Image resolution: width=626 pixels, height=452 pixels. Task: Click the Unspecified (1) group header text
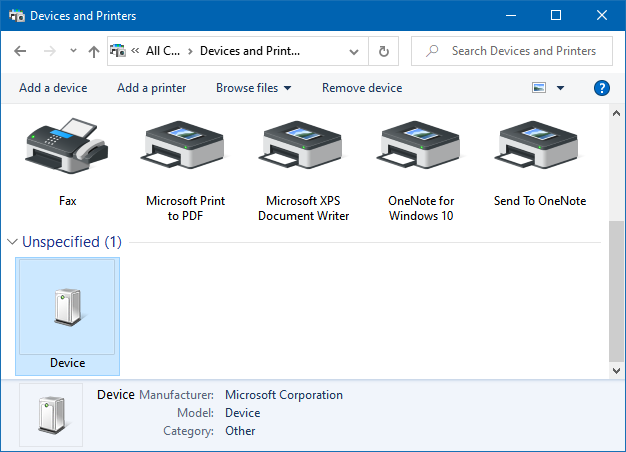72,242
